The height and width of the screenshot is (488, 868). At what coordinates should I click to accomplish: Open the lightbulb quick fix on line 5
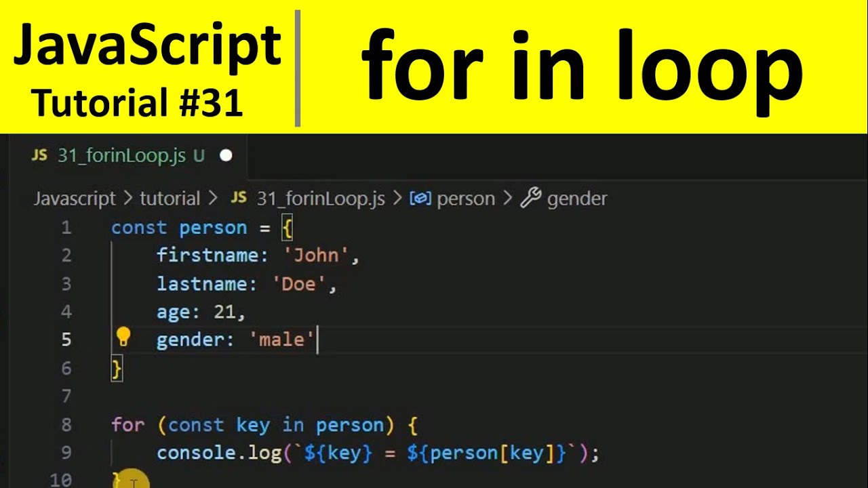[123, 336]
